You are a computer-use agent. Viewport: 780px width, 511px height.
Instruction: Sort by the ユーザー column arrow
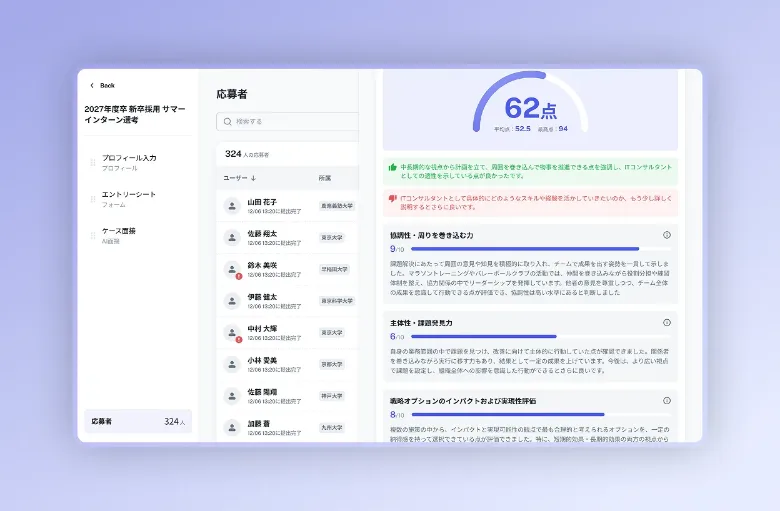(253, 178)
